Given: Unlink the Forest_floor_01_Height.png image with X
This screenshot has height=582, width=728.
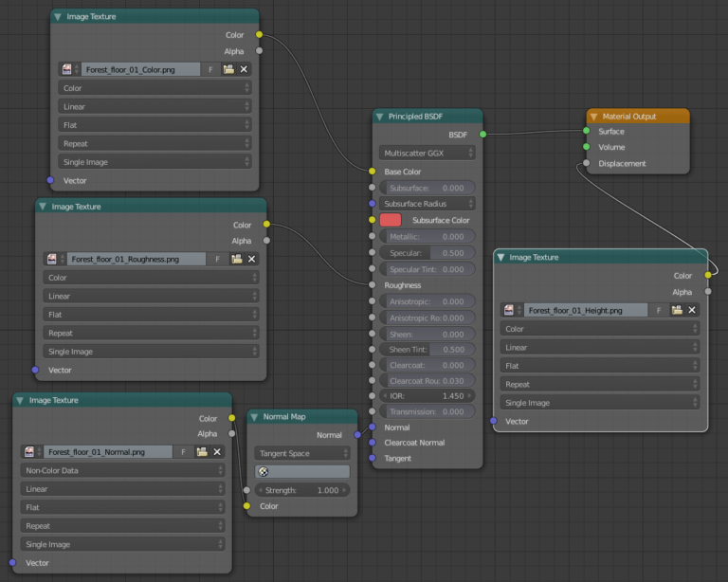Looking at the screenshot, I should coord(692,310).
